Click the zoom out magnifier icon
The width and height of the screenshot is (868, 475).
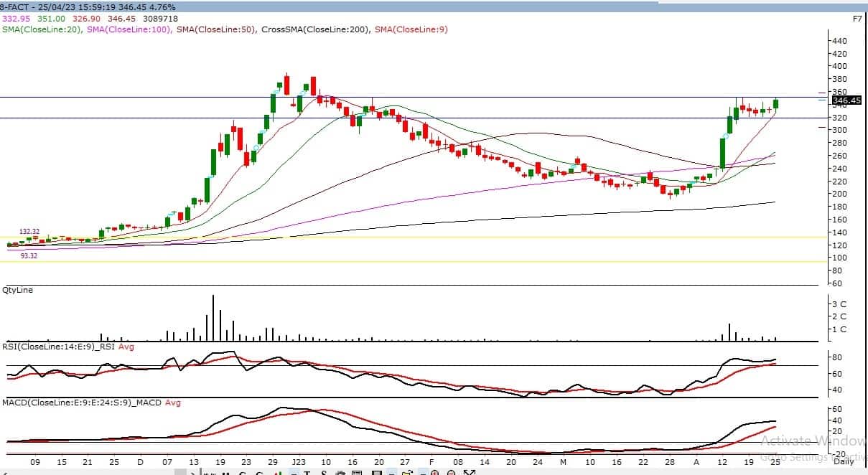450,473
